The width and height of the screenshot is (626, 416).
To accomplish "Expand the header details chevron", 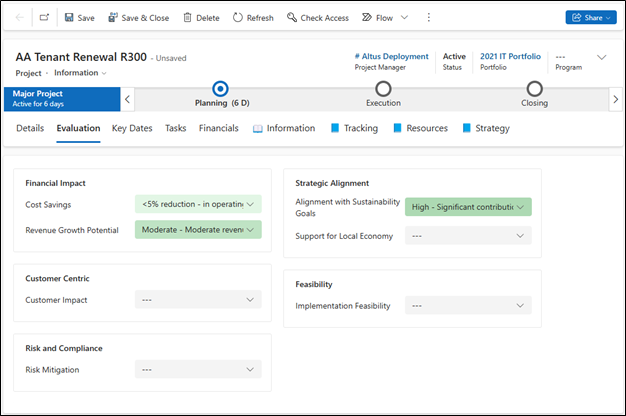I will (601, 58).
